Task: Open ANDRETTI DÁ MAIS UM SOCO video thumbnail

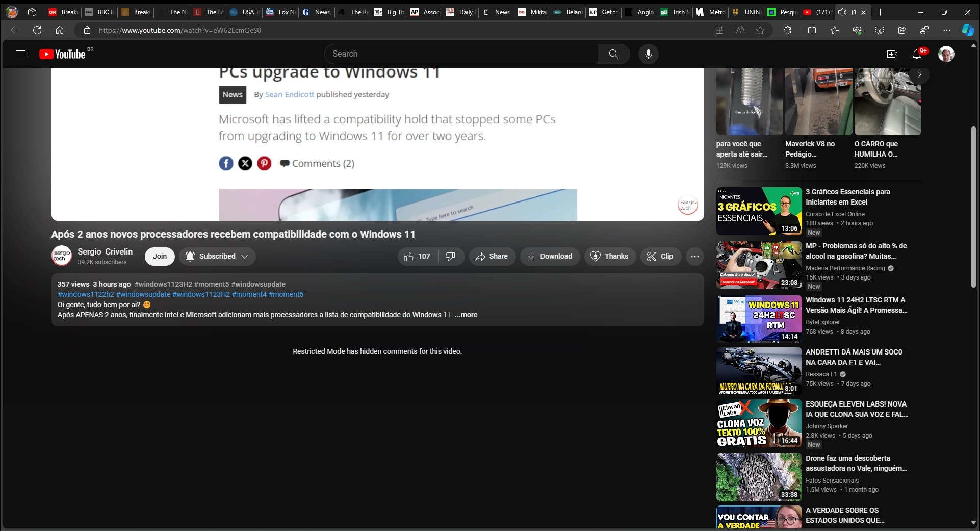Action: tap(759, 371)
